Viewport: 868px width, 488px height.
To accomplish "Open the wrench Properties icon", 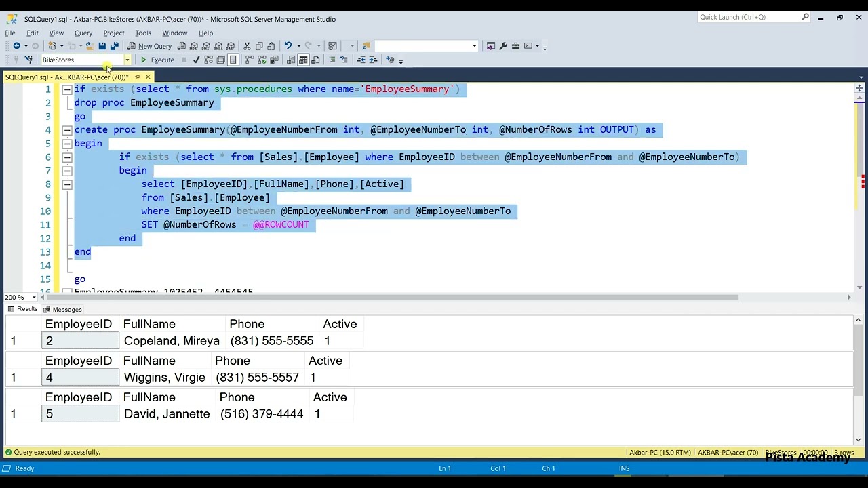I will [x=503, y=46].
